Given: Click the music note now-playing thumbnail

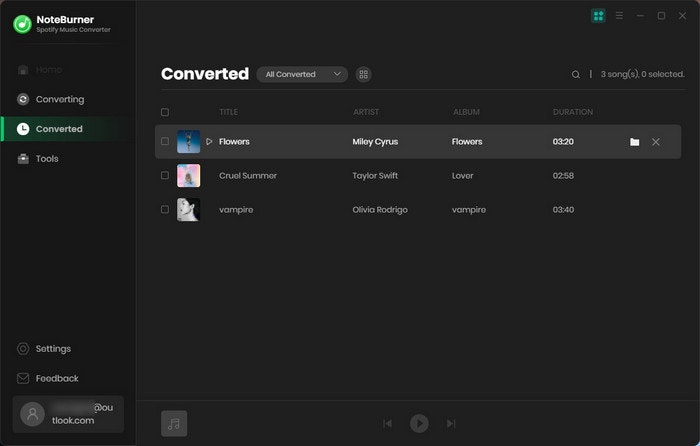Looking at the screenshot, I should click(174, 423).
